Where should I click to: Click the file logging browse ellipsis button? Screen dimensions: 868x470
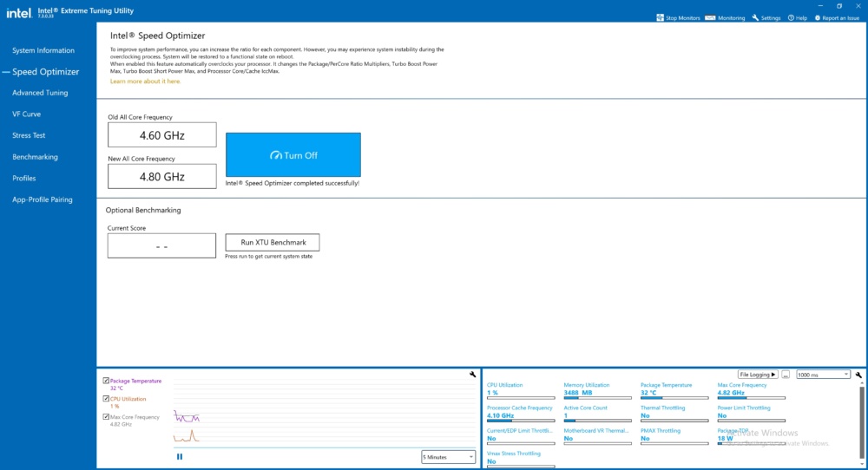click(785, 375)
